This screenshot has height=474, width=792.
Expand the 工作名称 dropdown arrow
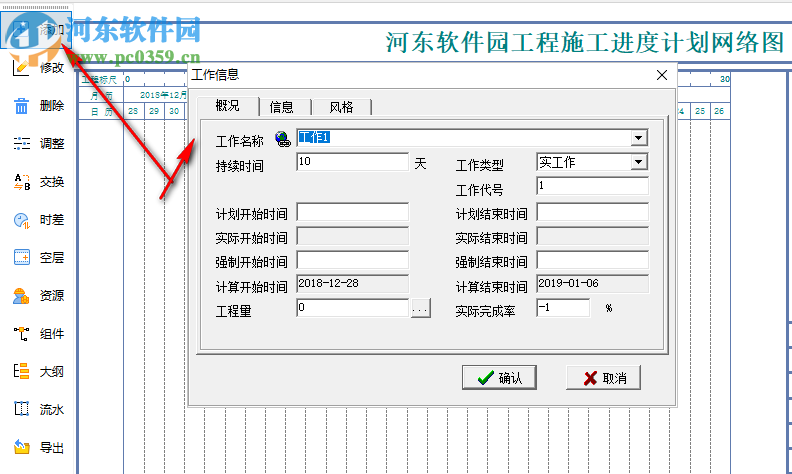point(638,138)
